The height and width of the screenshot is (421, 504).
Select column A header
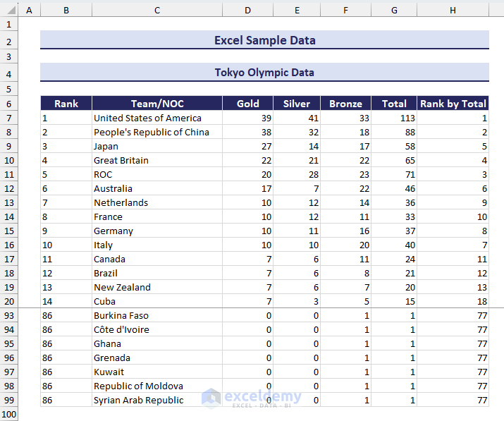pos(29,10)
